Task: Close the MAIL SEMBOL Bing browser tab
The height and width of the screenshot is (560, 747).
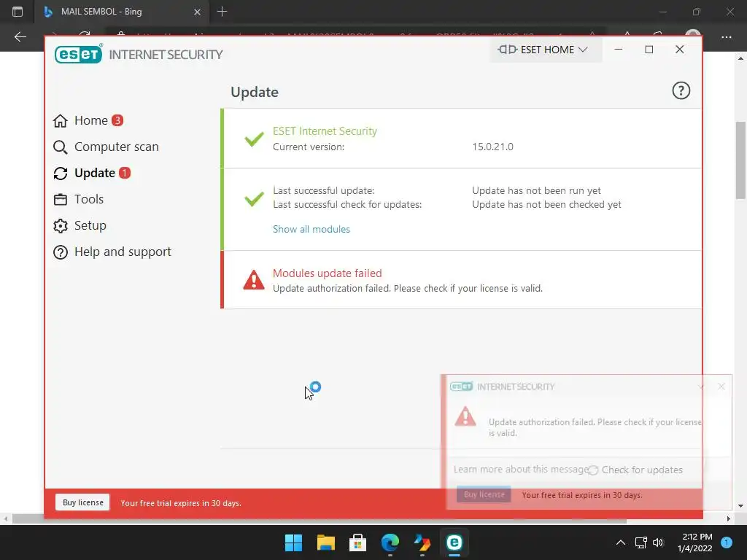Action: tap(197, 12)
